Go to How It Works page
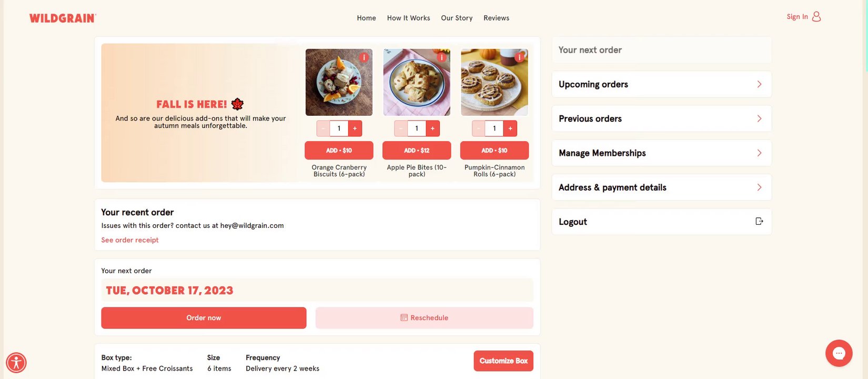868x379 pixels. coord(408,18)
